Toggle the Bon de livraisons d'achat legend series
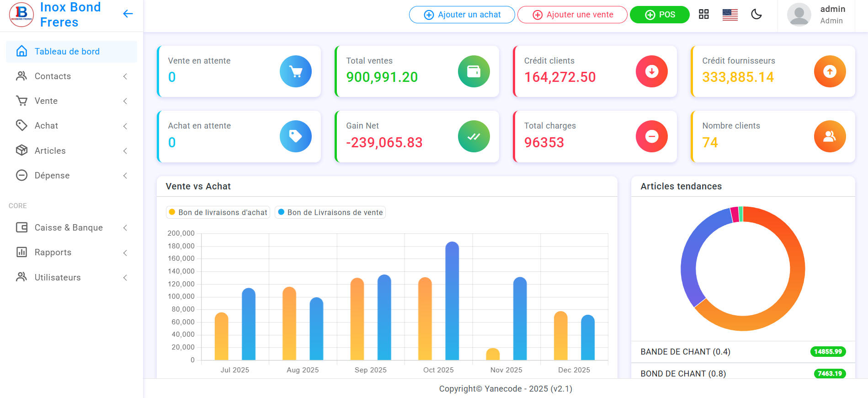The width and height of the screenshot is (868, 398). (x=218, y=212)
